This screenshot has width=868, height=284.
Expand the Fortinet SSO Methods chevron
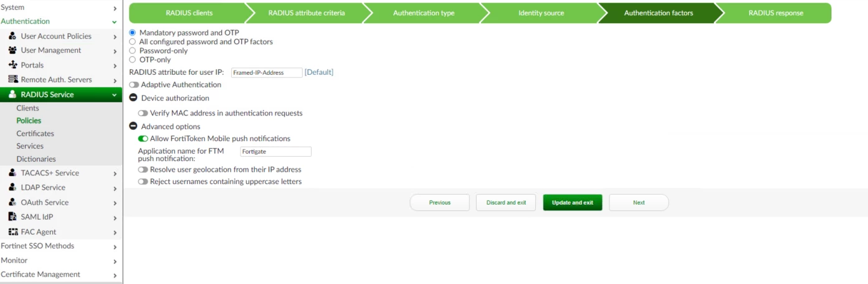pyautogui.click(x=115, y=247)
